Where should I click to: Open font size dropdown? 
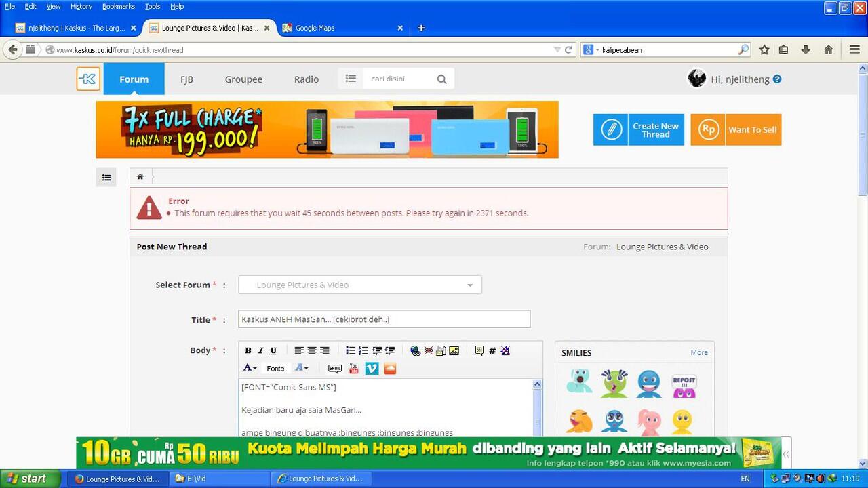302,368
